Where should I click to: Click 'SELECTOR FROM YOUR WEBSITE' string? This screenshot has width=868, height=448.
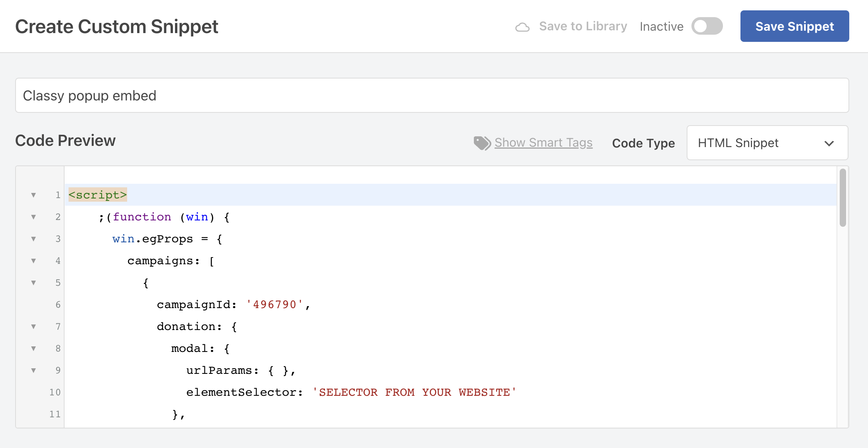414,392
